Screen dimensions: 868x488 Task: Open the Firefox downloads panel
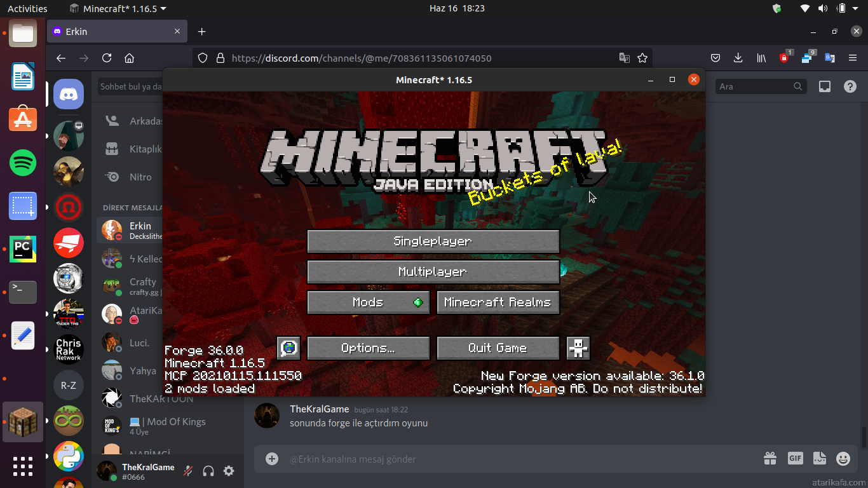click(738, 58)
